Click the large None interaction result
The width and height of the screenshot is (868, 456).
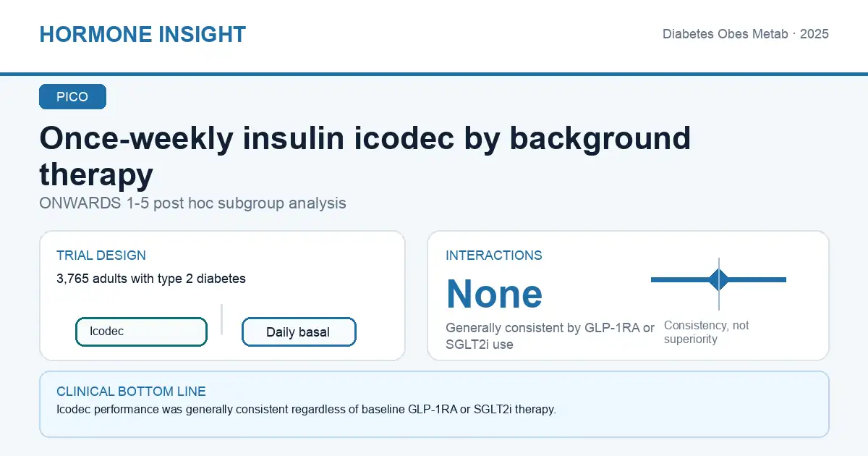coord(494,293)
